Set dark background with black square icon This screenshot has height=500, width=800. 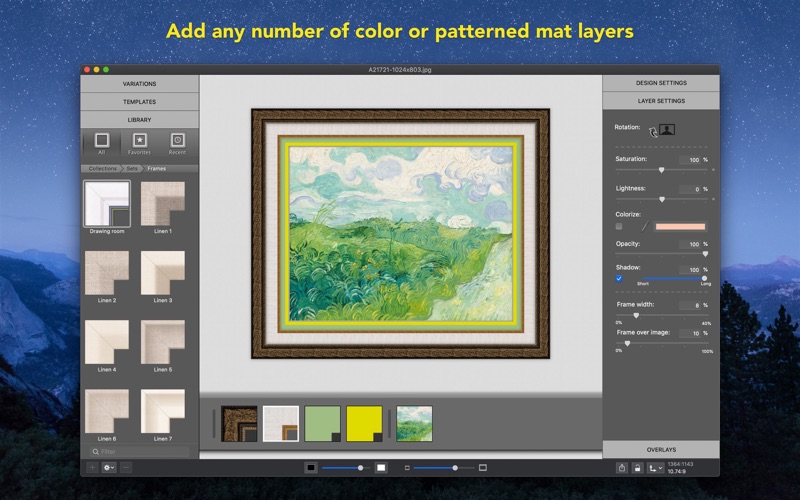coord(311,468)
